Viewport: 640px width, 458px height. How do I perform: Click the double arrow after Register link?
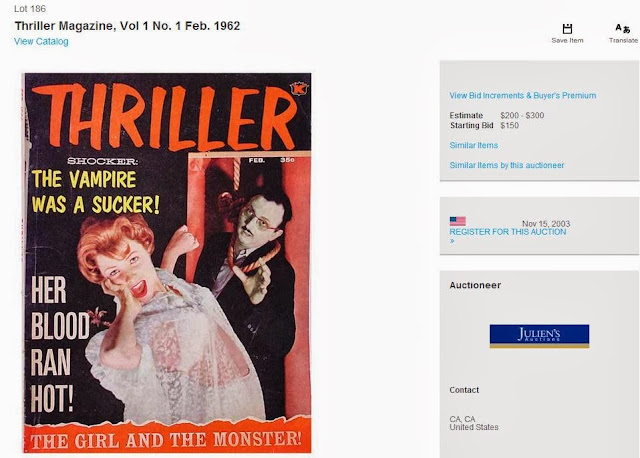452,241
